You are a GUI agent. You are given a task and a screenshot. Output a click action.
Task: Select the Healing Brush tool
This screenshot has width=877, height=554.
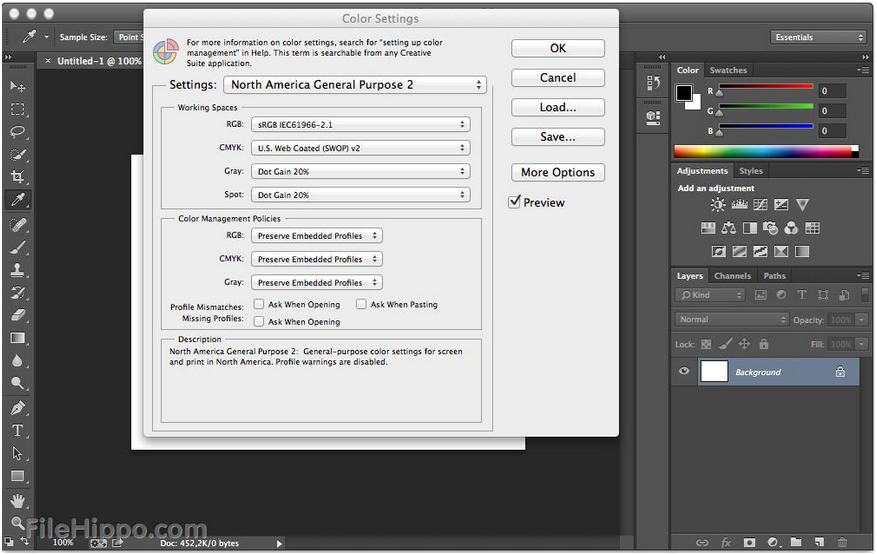[x=17, y=225]
